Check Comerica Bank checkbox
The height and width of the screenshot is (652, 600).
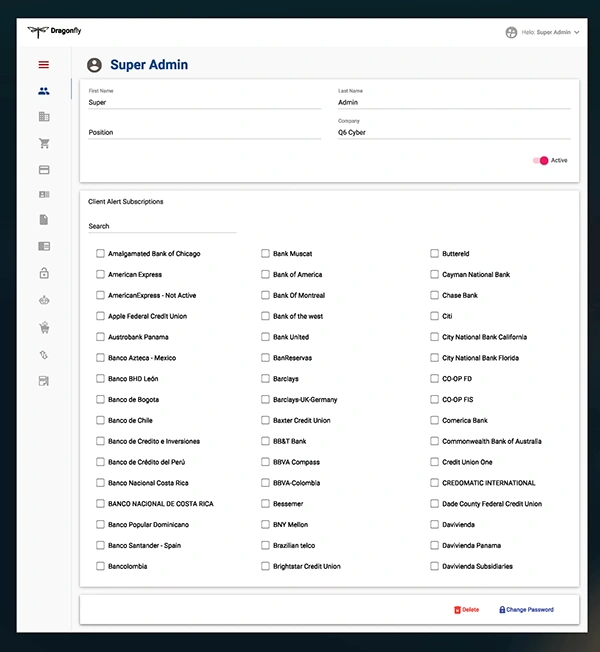point(434,420)
